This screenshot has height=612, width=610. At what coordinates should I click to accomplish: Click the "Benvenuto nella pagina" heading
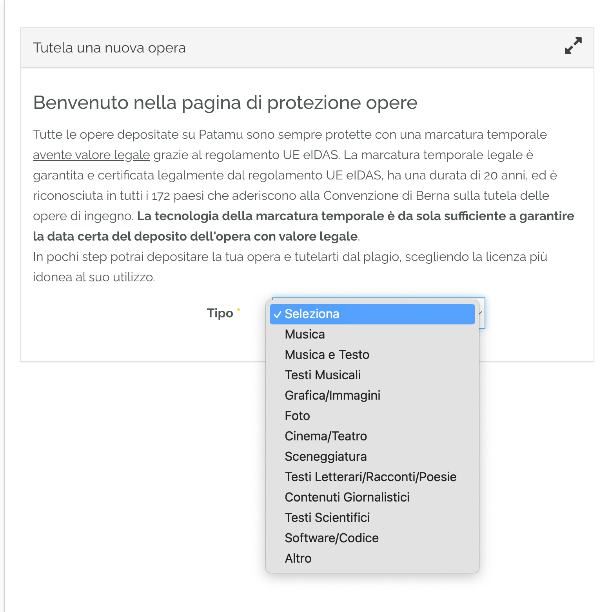coord(225,103)
